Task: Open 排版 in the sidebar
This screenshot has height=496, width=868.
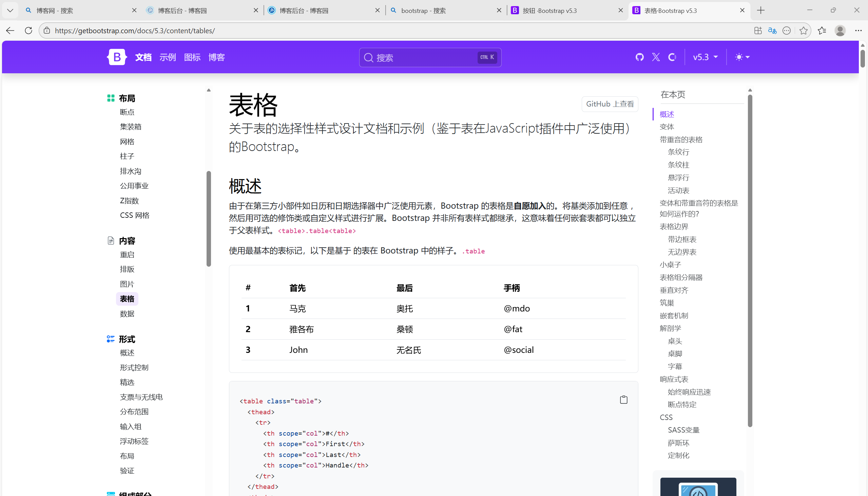Action: coord(127,269)
